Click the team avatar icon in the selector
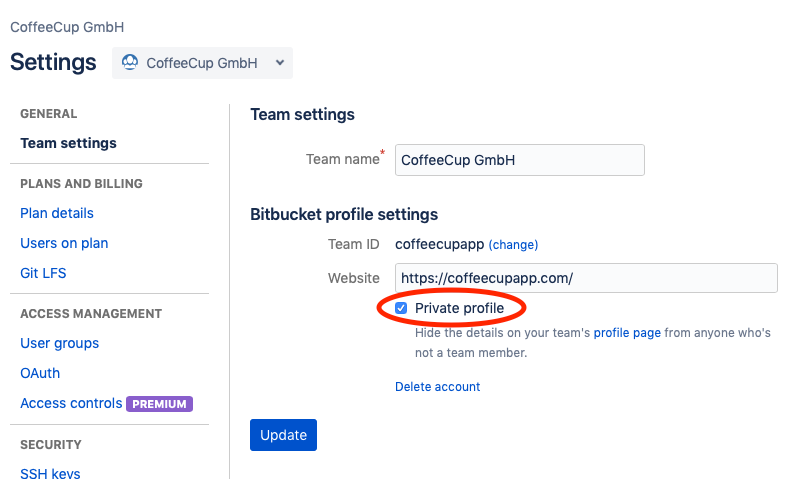 pyautogui.click(x=130, y=62)
